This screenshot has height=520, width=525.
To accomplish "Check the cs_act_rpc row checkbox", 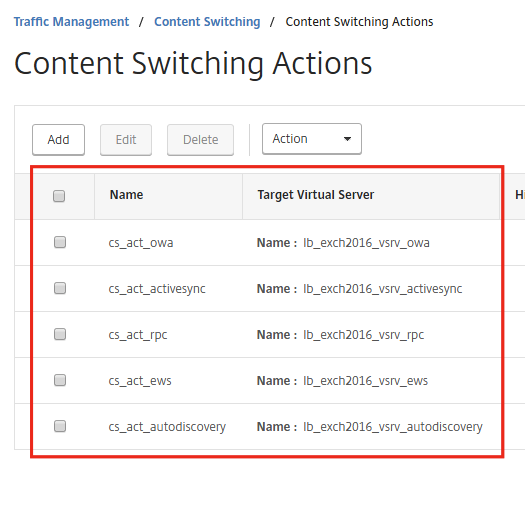I will click(x=60, y=334).
